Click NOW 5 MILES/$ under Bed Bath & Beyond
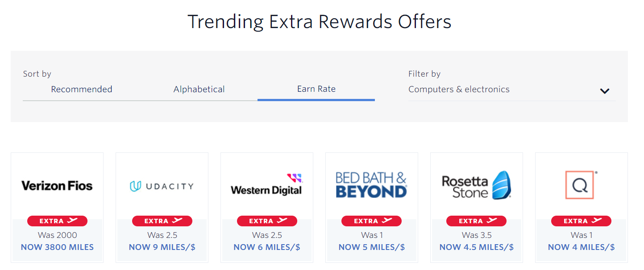Screen dimensions: 644x270 [371, 247]
